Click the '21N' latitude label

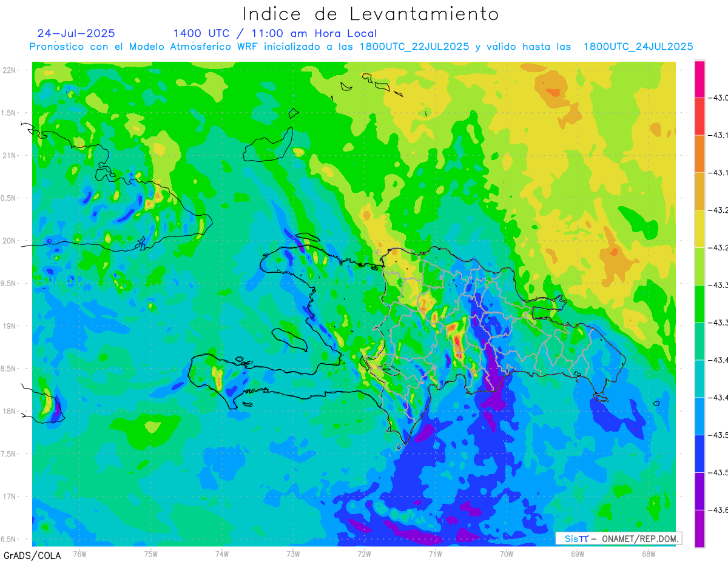click(x=10, y=156)
